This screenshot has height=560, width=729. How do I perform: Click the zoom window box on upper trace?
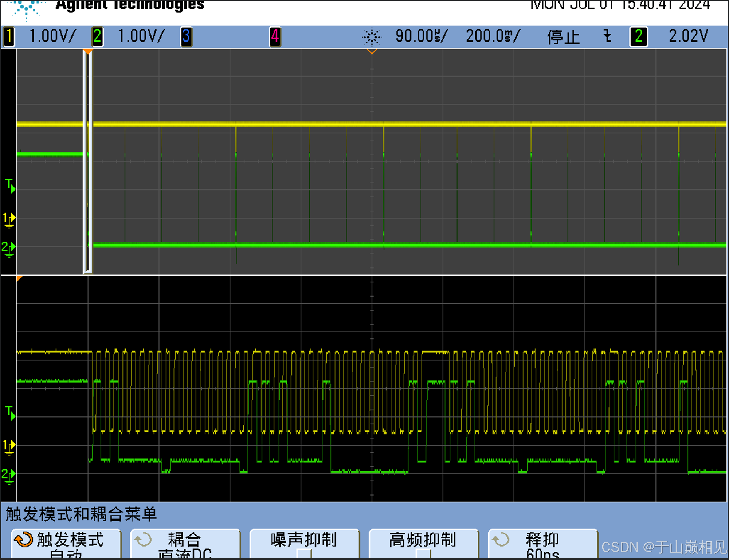(x=88, y=162)
